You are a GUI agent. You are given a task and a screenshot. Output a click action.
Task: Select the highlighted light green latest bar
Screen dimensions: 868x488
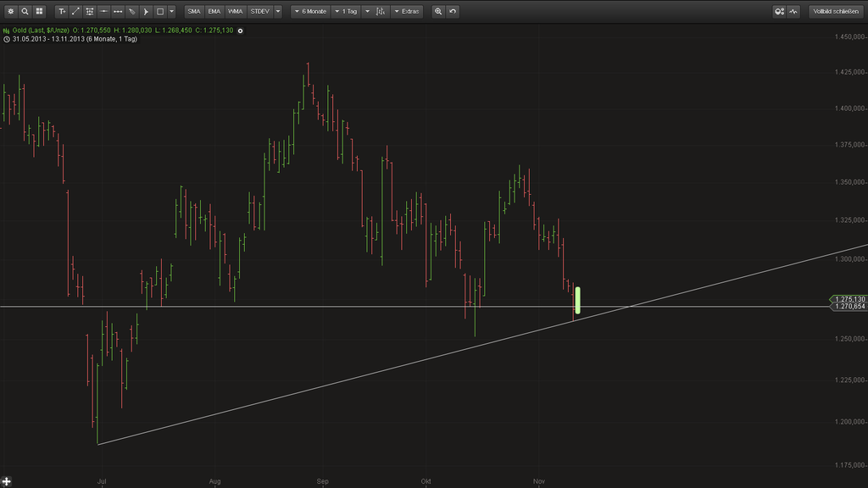point(577,301)
